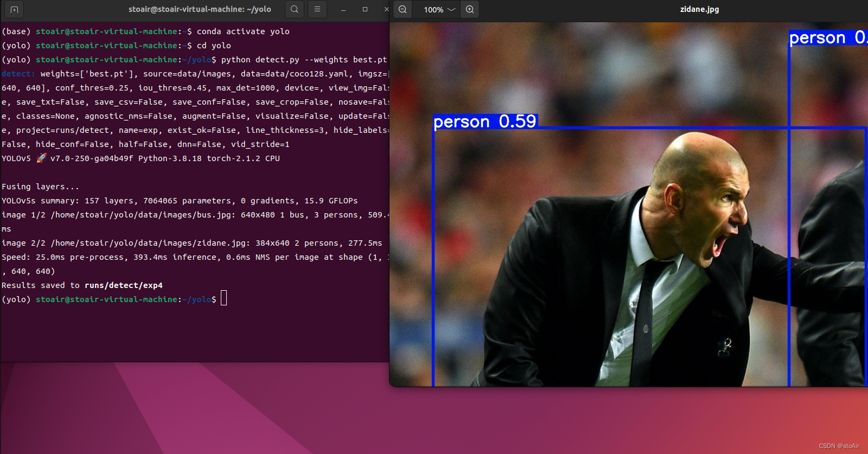Click the 'conda activate yolo' command text
Viewport: 868px width, 454px height.
point(243,31)
